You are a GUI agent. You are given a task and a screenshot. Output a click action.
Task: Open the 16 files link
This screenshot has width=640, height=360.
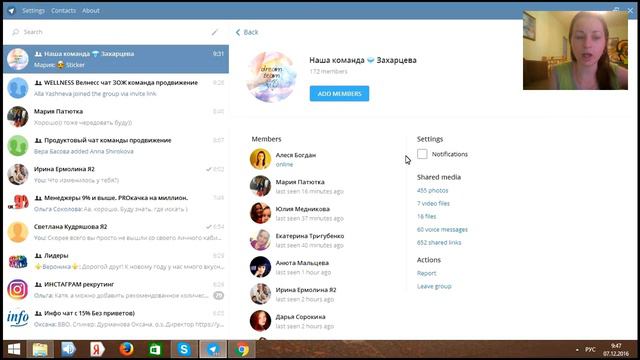tap(427, 216)
